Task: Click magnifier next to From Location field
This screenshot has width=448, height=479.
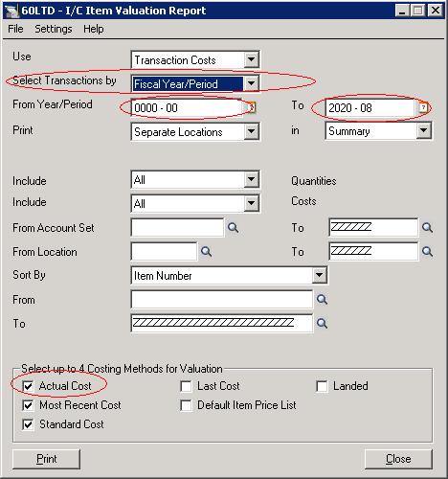Action: click(206, 252)
